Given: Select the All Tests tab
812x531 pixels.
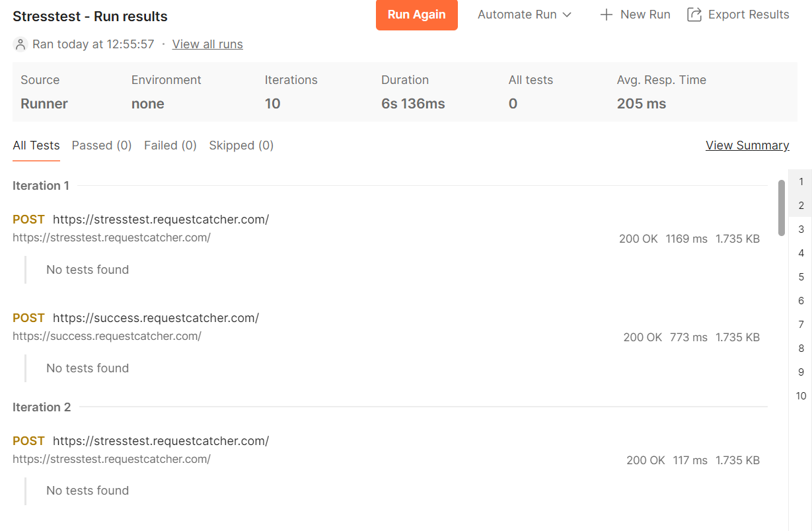Looking at the screenshot, I should 36,145.
